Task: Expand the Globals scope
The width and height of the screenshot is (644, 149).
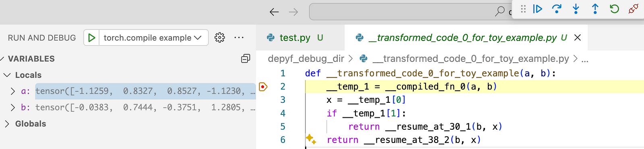Action: coord(7,124)
